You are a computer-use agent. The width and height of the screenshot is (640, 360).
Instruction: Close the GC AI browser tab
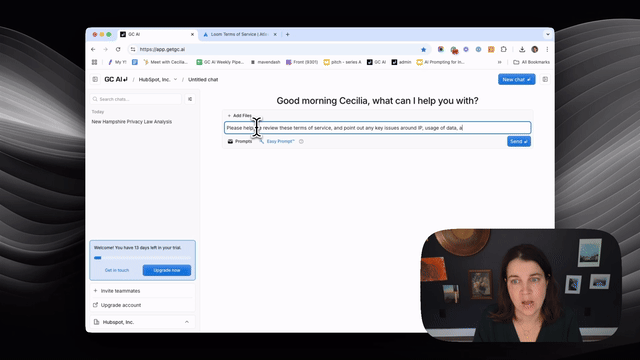click(x=192, y=34)
